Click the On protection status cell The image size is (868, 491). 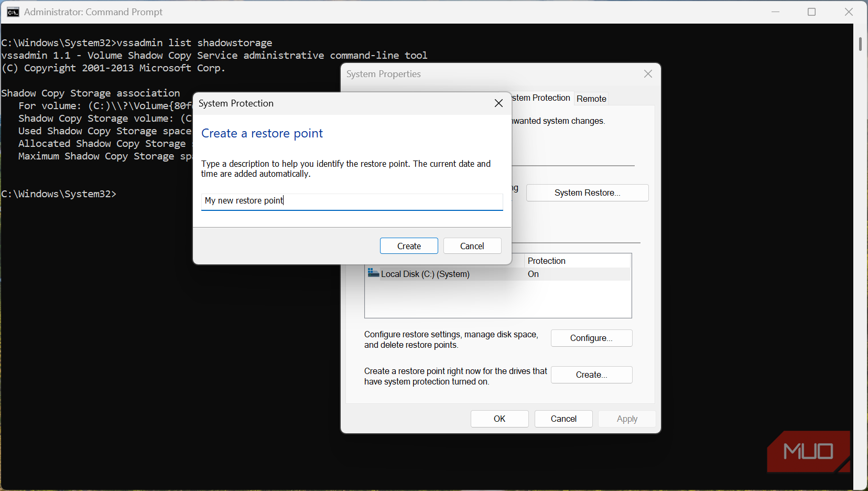click(x=533, y=274)
